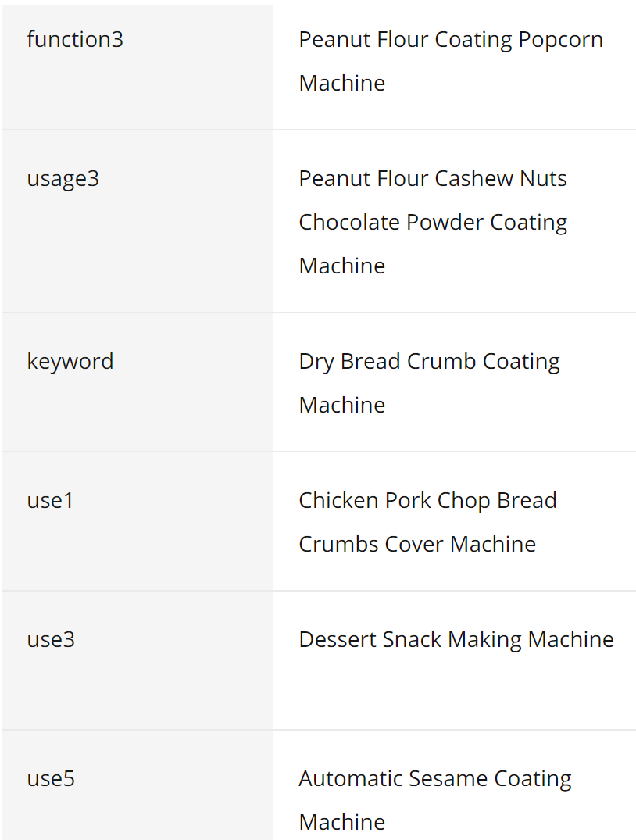Click the function3 label cell
This screenshot has width=636, height=840.
(75, 40)
